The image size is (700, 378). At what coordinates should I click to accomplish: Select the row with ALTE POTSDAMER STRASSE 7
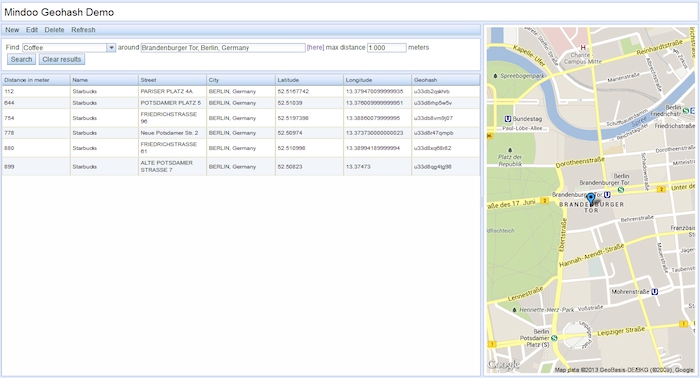pos(241,166)
